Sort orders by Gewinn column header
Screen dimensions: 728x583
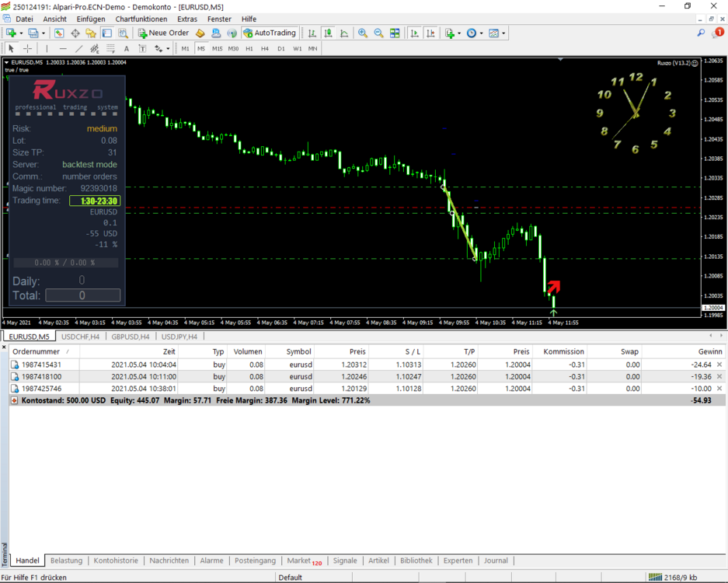[684, 351]
